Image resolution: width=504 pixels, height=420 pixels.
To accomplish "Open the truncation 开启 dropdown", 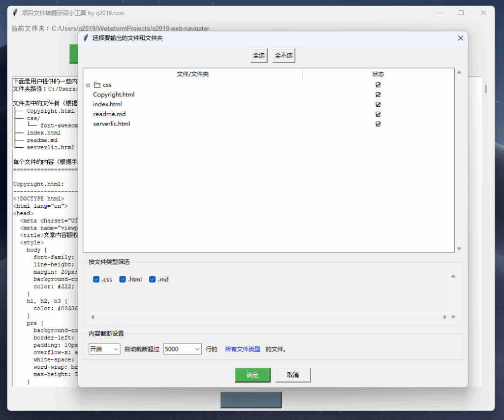I will [x=104, y=349].
